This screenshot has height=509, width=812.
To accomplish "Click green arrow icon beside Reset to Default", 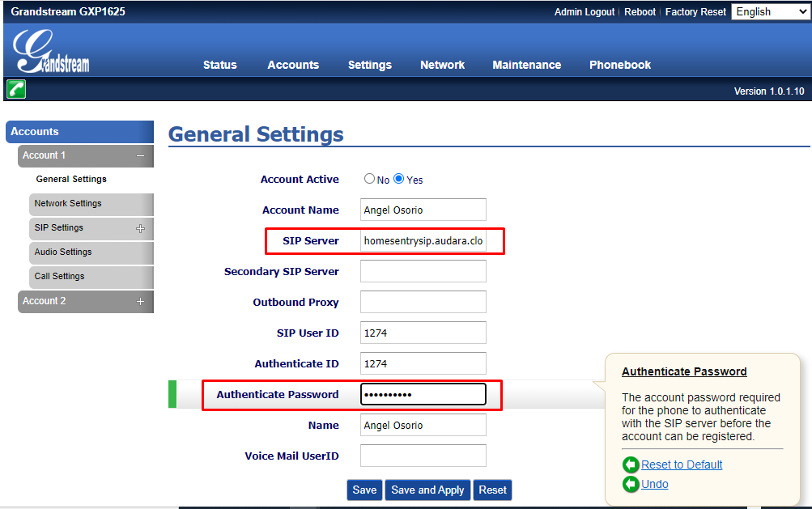I will point(630,464).
